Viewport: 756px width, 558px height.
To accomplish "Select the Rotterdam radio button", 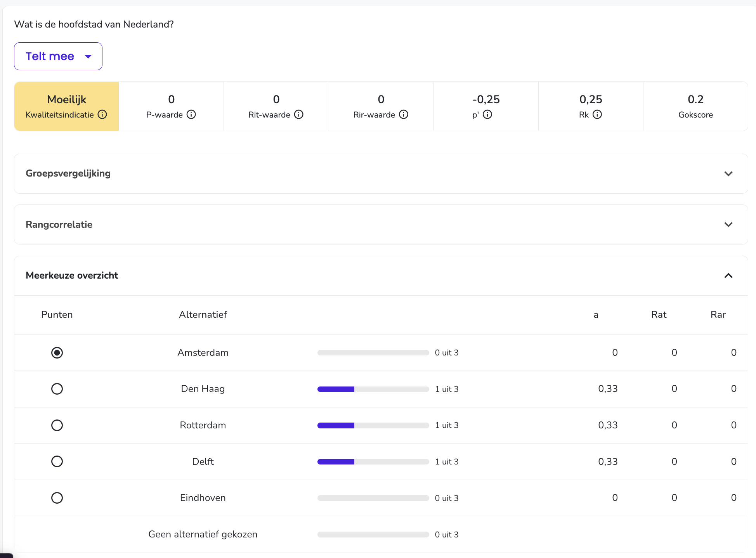I will click(57, 425).
